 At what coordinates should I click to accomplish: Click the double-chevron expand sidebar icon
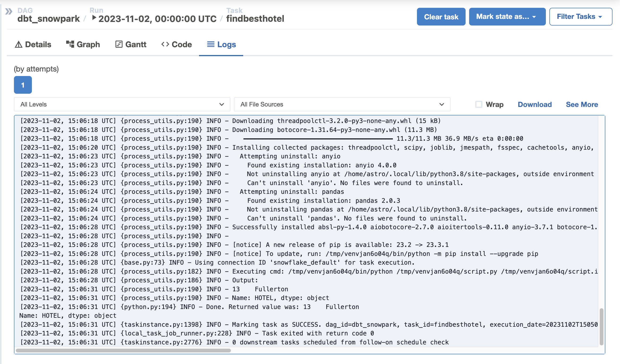(x=8, y=11)
